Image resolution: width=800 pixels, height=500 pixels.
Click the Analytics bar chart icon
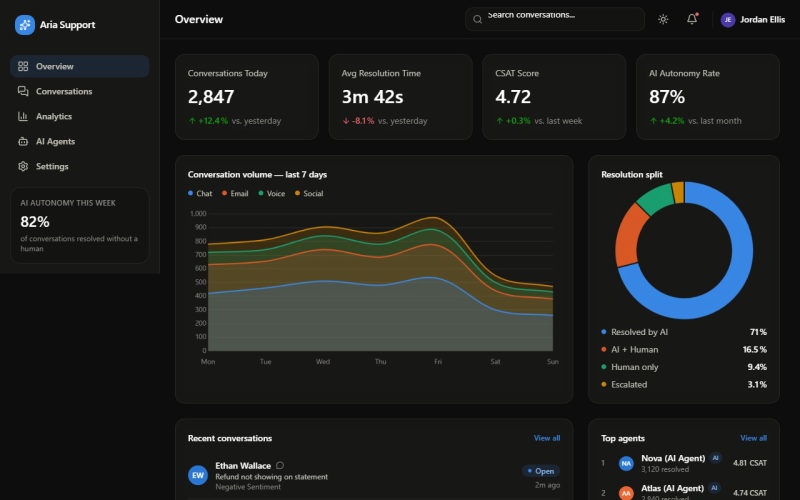pyautogui.click(x=23, y=116)
